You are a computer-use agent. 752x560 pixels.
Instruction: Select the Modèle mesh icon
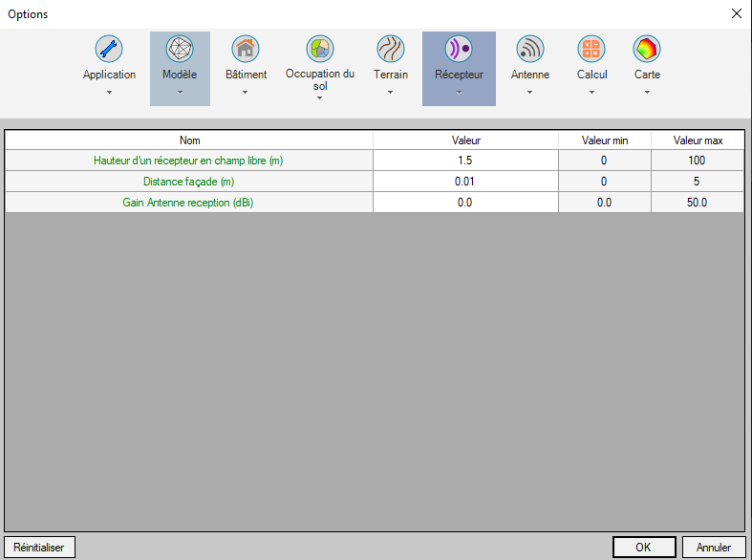coord(180,49)
